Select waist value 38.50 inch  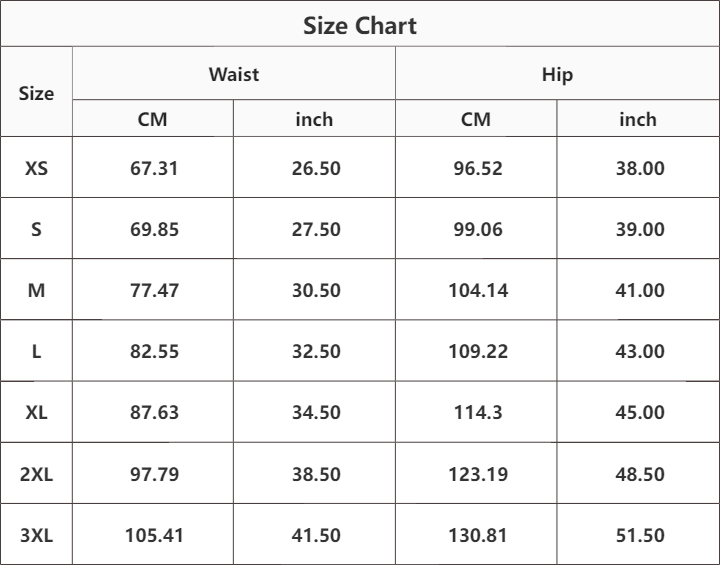(316, 474)
